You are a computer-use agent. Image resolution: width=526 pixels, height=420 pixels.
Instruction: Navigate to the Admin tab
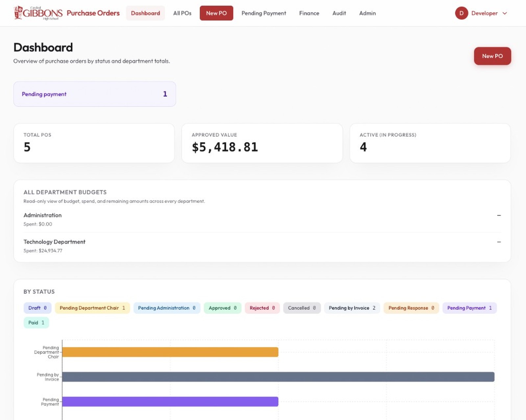pyautogui.click(x=367, y=13)
